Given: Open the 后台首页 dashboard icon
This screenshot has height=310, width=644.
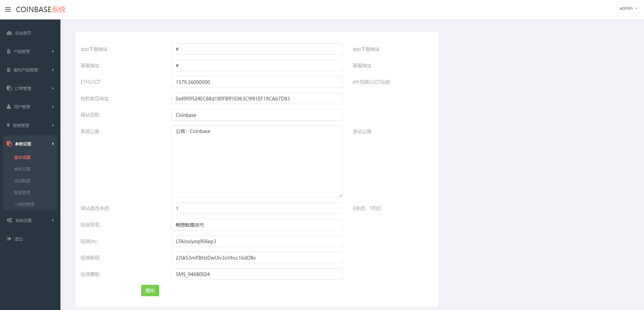Looking at the screenshot, I should (9, 33).
